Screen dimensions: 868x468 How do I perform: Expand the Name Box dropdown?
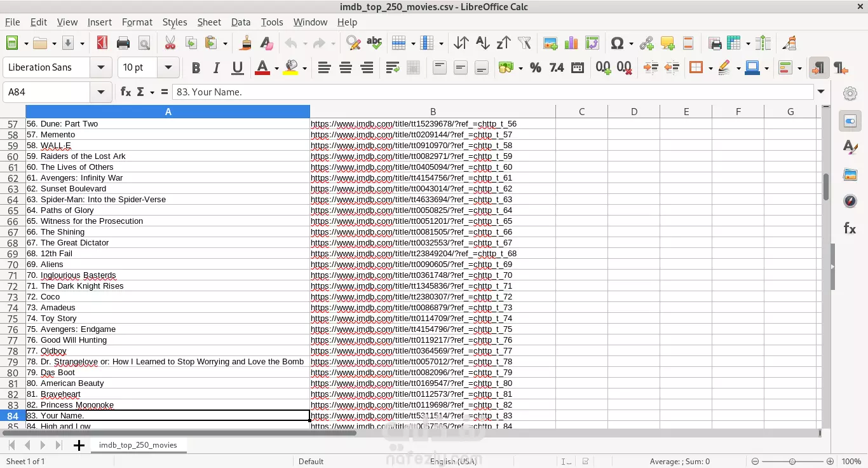(x=100, y=92)
